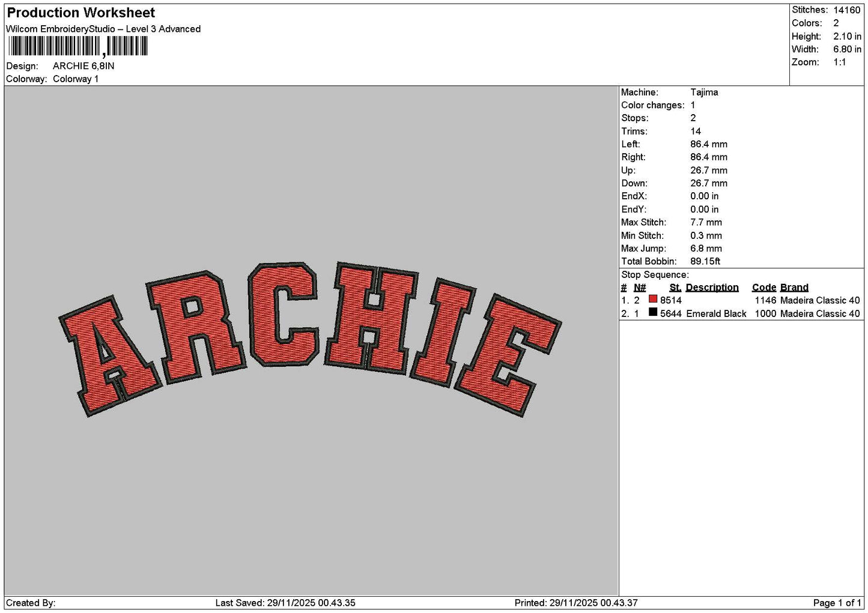Image resolution: width=868 pixels, height=613 pixels.
Task: Click the ARCHIE embroidery design preview
Action: click(x=310, y=339)
